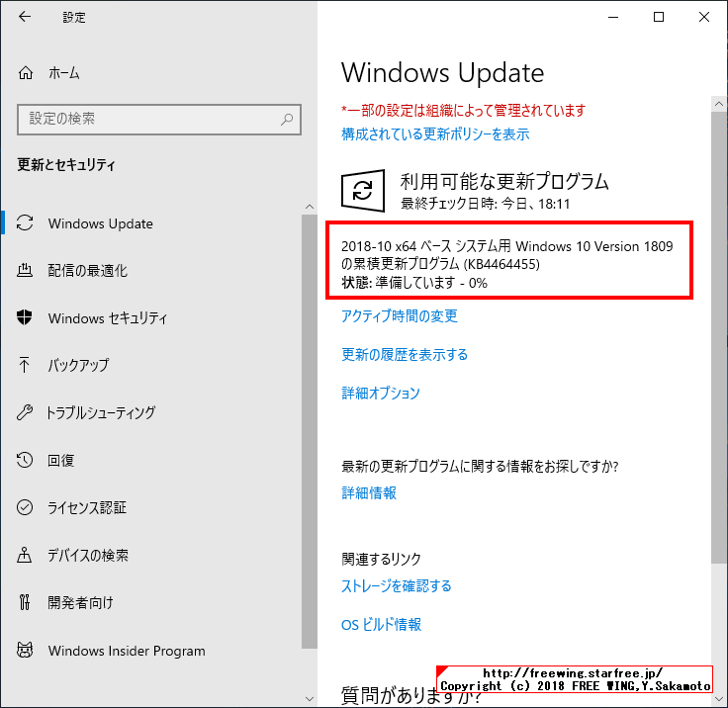728x708 pixels.
Task: Click the バックアップ upload arrow icon
Action: click(x=24, y=365)
